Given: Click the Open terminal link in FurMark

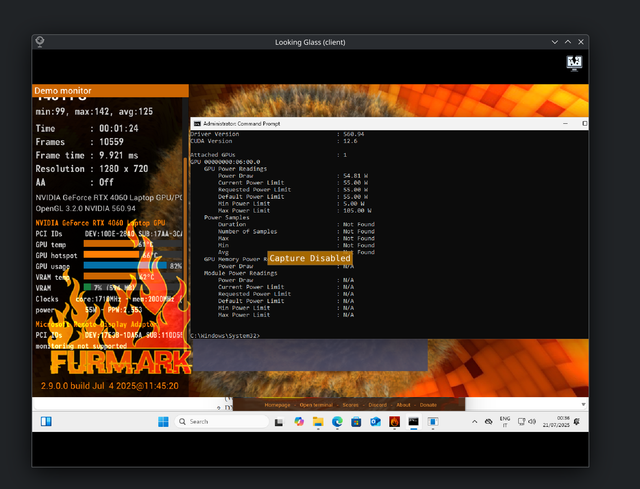Looking at the screenshot, I should (316, 405).
